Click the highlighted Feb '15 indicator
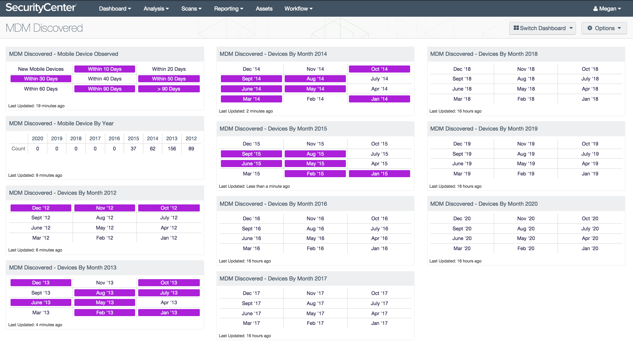 pos(315,174)
